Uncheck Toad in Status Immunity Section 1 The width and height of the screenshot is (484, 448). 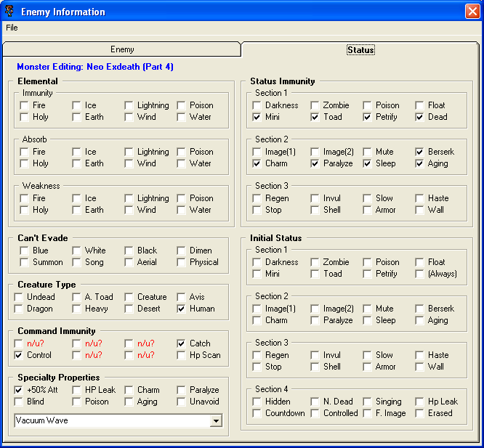(315, 117)
